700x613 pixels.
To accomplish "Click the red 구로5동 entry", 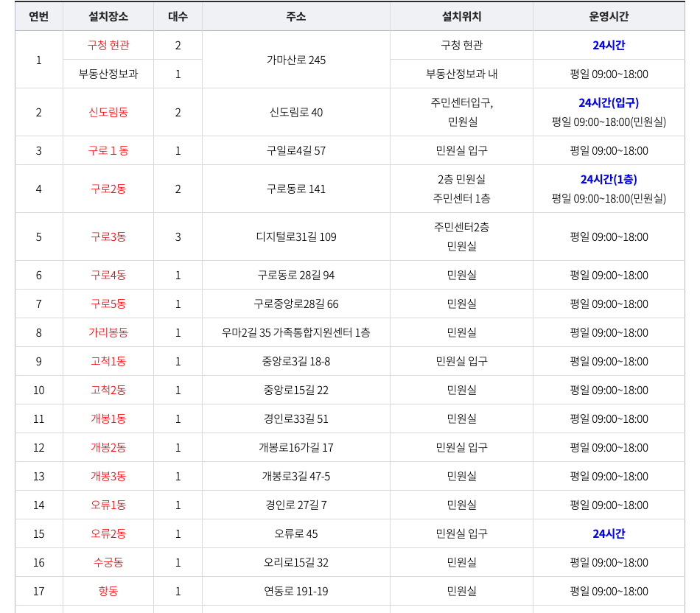I will click(x=108, y=304).
